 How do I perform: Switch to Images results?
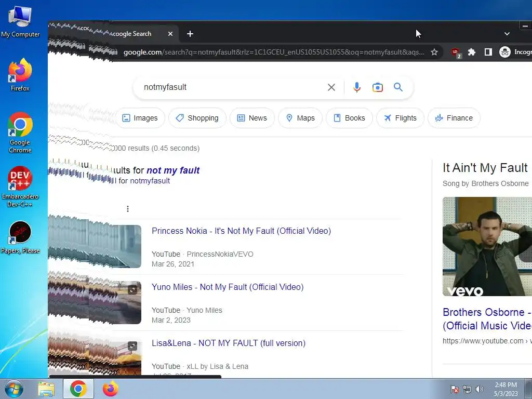click(x=140, y=118)
